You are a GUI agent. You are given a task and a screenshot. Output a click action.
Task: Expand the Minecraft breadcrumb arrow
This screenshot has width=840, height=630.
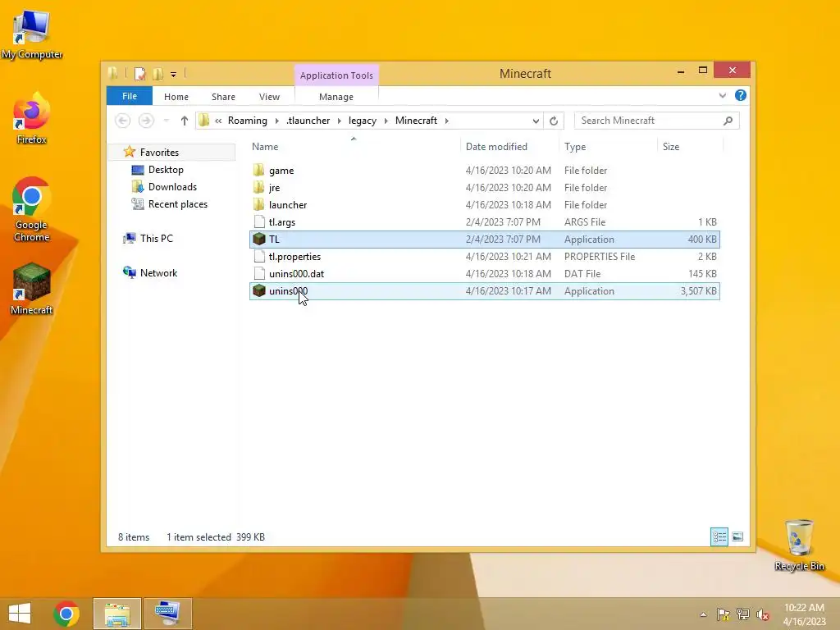tap(447, 121)
